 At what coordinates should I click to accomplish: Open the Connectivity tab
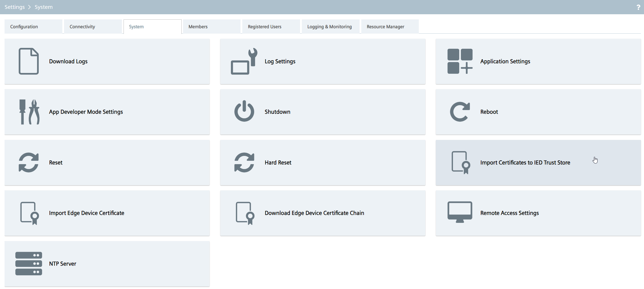coord(82,27)
